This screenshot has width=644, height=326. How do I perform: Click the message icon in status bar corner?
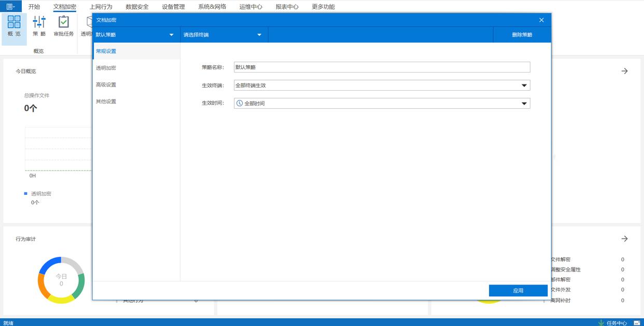point(637,322)
